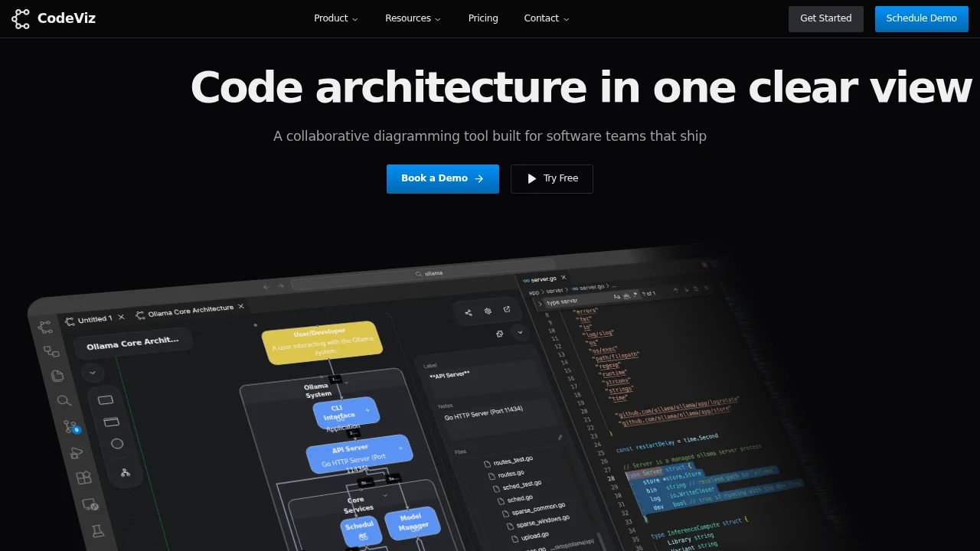This screenshot has height=551, width=980.
Task: Click the external link icon next to the gear
Action: click(x=507, y=310)
